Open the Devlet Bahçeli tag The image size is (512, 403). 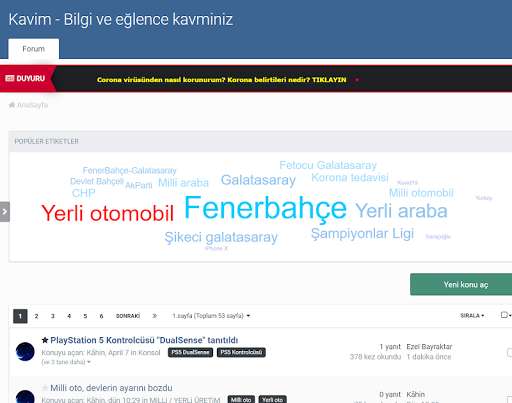point(97,181)
